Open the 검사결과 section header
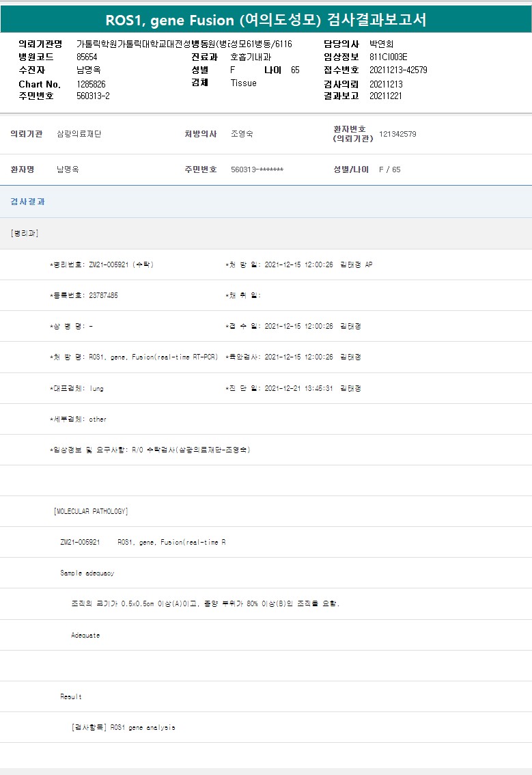Image resolution: width=532 pixels, height=775 pixels. 28,202
